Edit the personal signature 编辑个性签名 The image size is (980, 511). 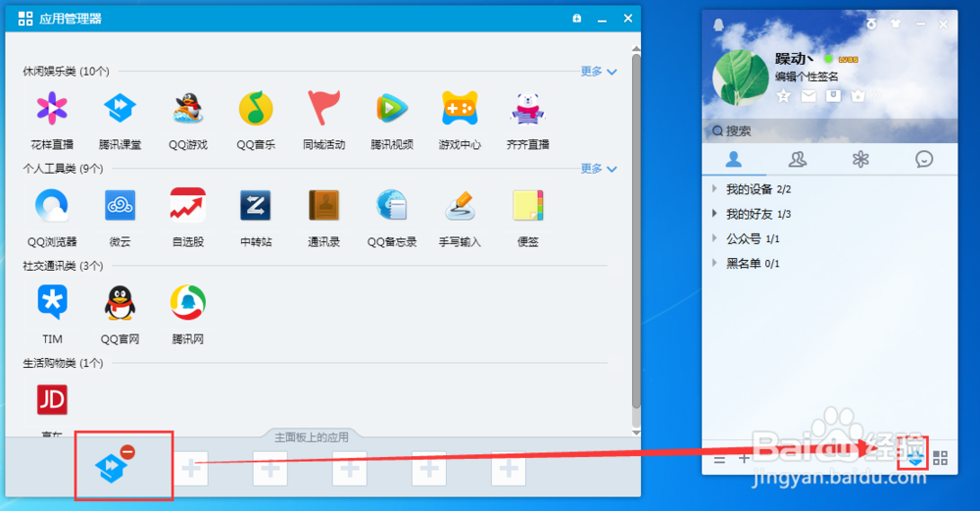[x=807, y=77]
